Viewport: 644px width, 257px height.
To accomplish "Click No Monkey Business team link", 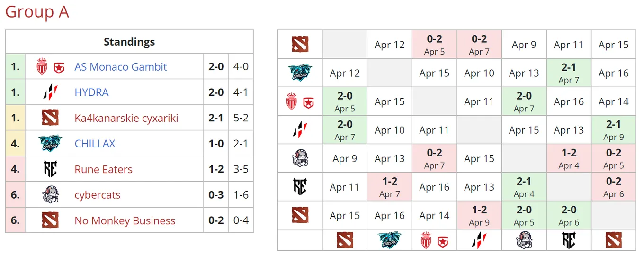I will (x=125, y=220).
